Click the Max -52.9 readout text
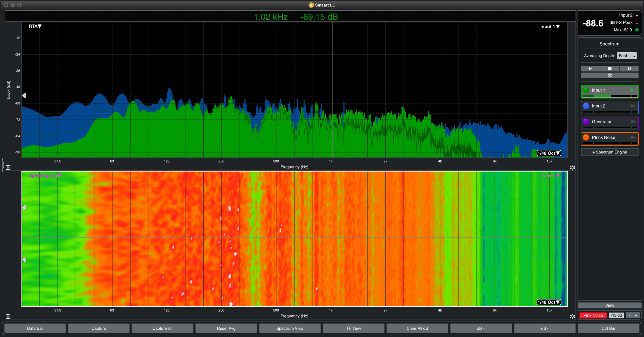The height and width of the screenshot is (337, 644). [x=623, y=30]
